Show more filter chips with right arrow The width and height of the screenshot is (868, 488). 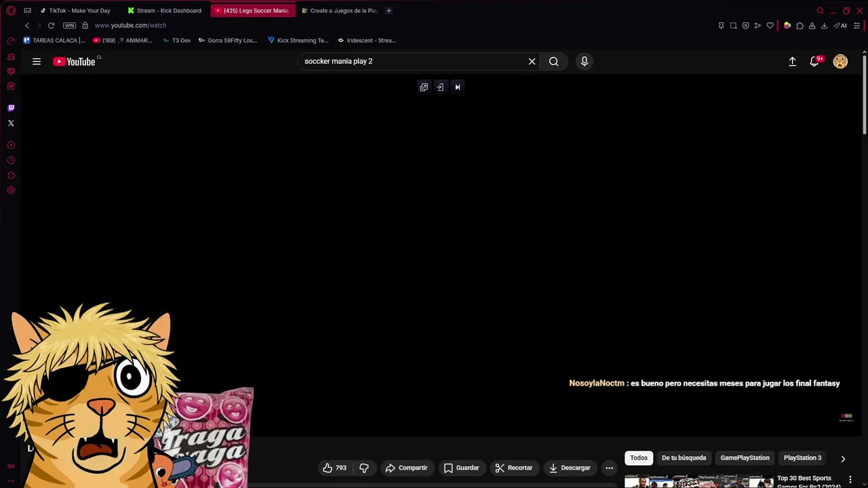[x=843, y=459]
